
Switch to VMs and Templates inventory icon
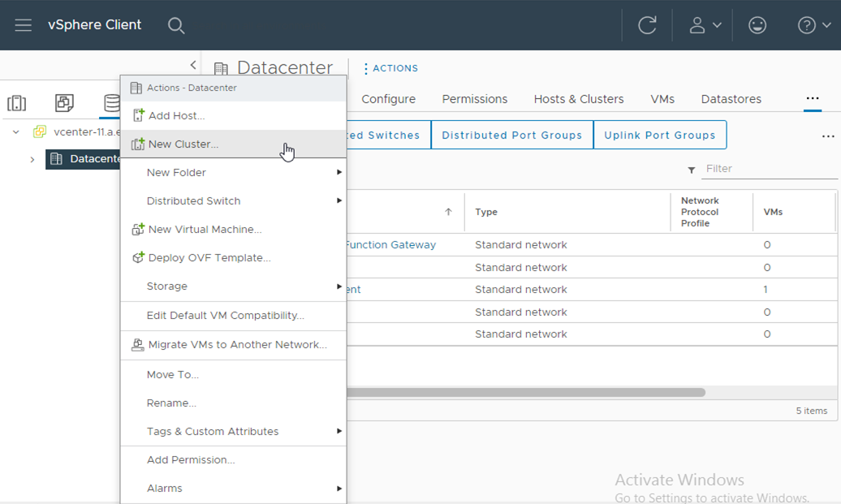tap(64, 103)
